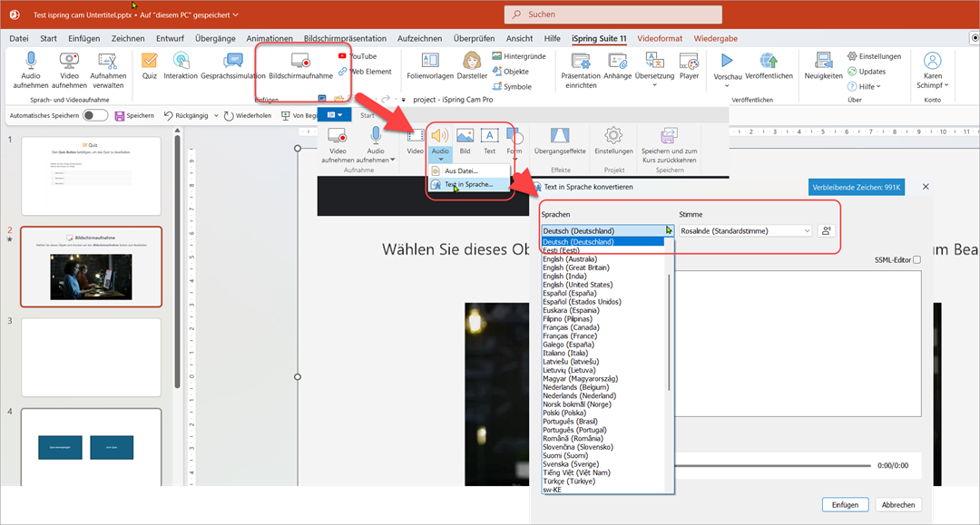Open Übergangseffekte in Cam Pro toolbar
The width and height of the screenshot is (980, 525).
(560, 138)
